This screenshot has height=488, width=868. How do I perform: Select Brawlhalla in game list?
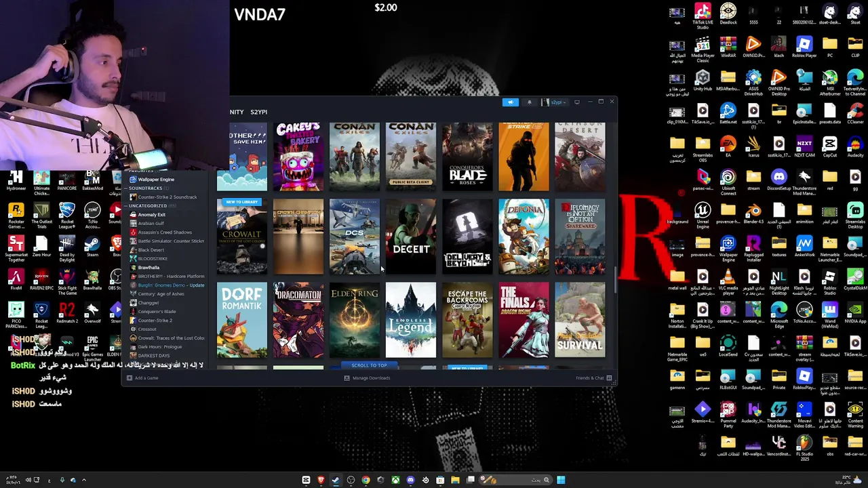point(149,268)
